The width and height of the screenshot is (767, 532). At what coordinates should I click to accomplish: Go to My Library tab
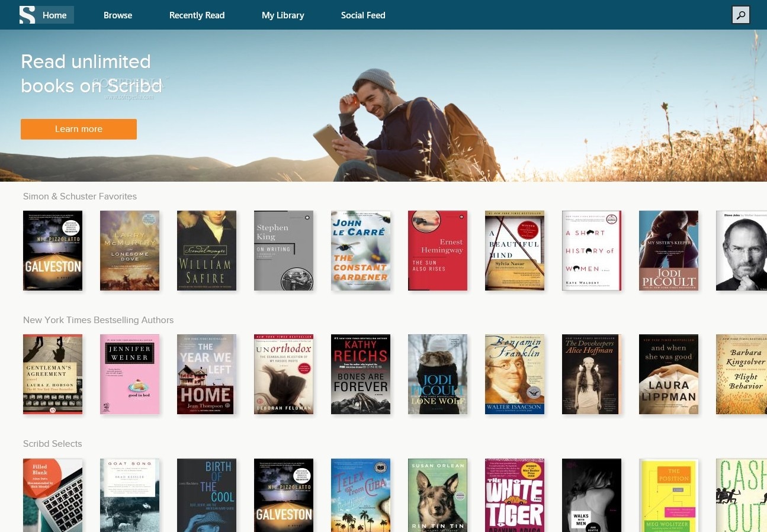pyautogui.click(x=283, y=15)
